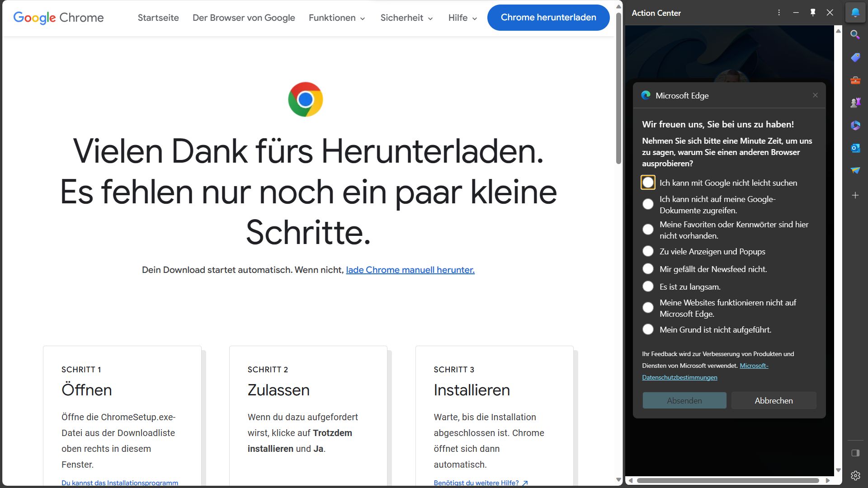This screenshot has width=868, height=488.
Task: Choose 'Mein Grund ist nicht aufgeführt' radio
Action: [648, 329]
